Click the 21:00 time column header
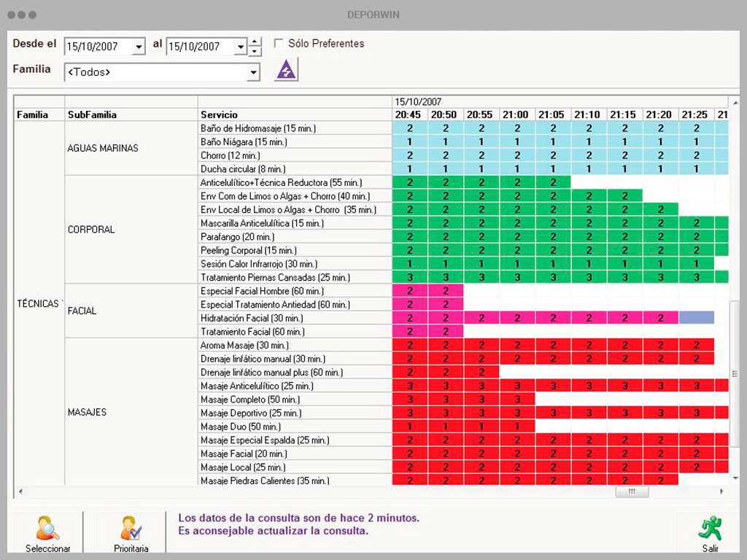 click(x=516, y=114)
